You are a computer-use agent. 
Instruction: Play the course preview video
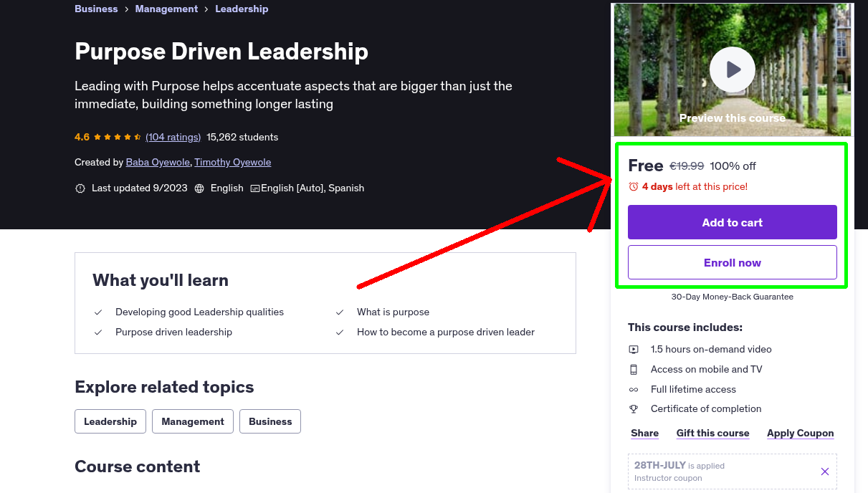tap(732, 70)
